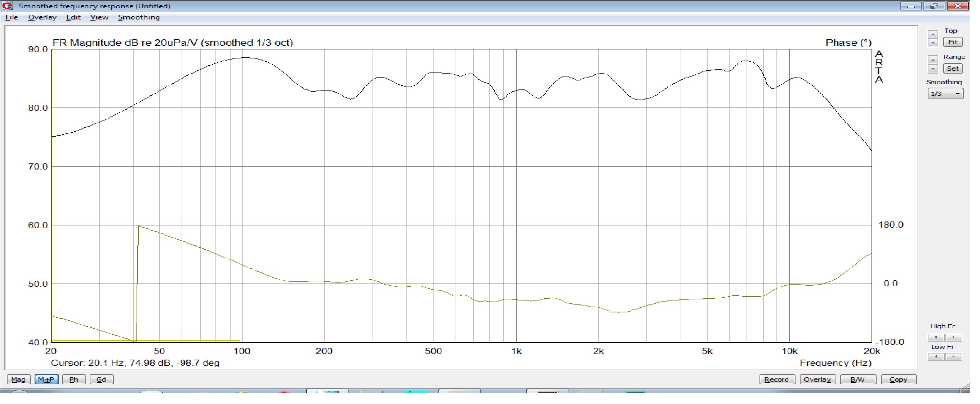
Task: Click the Range Set button
Action: click(953, 69)
